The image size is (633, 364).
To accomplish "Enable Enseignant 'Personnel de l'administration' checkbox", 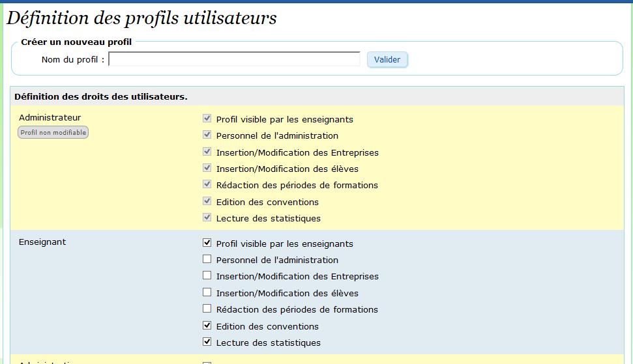I will (207, 259).
